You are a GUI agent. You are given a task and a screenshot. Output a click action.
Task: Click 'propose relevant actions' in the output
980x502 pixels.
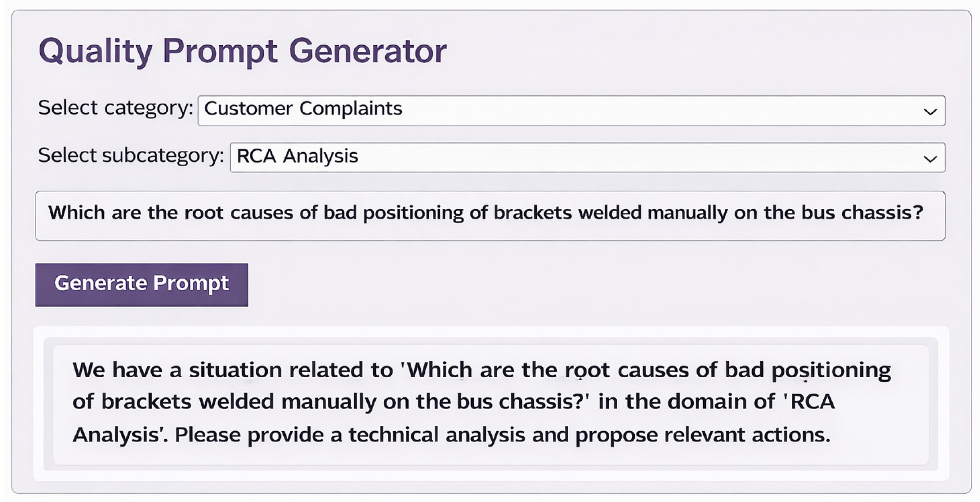point(702,435)
